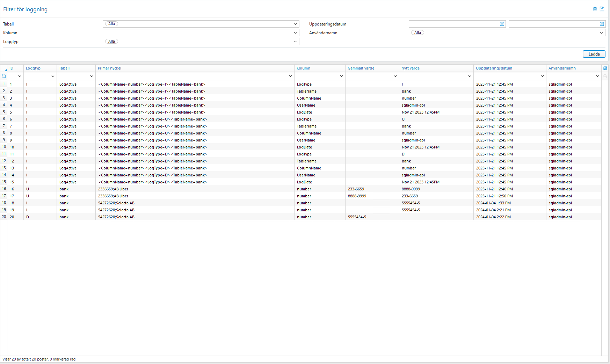Open the Kolumn dropdown
This screenshot has width=610, height=364.
[295, 32]
